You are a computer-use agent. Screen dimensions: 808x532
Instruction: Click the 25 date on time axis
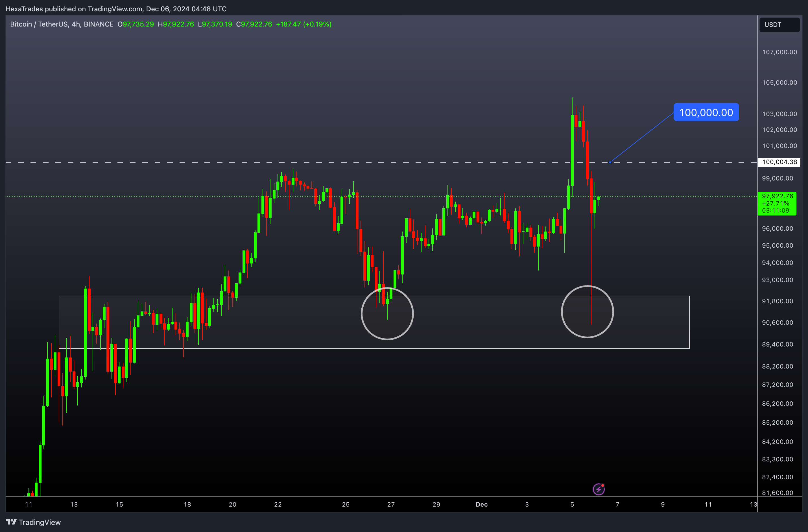(x=346, y=505)
